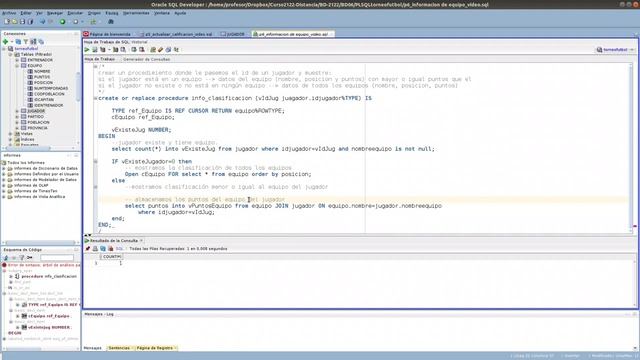Select Informes de OLAP folder
Screen dimensions: 640x360
31,185
